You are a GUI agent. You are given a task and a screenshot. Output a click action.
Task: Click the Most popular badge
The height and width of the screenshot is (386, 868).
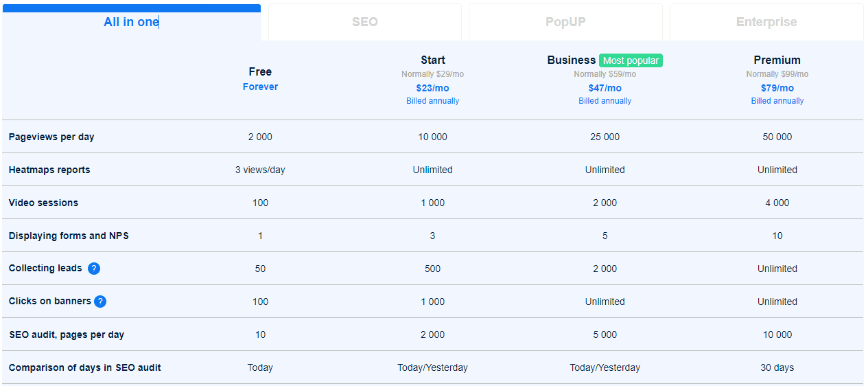[631, 60]
